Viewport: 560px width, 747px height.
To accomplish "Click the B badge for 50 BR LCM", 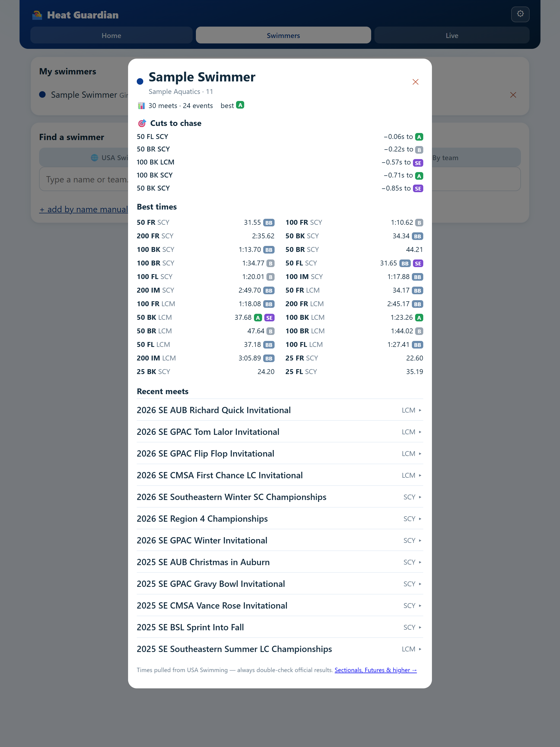I will (x=271, y=331).
